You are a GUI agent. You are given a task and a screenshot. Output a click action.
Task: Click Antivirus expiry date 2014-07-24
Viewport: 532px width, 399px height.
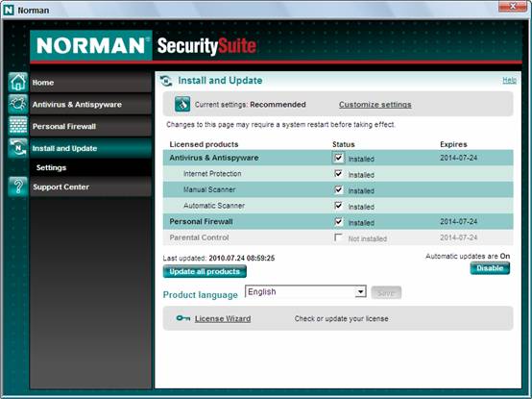[x=458, y=158]
